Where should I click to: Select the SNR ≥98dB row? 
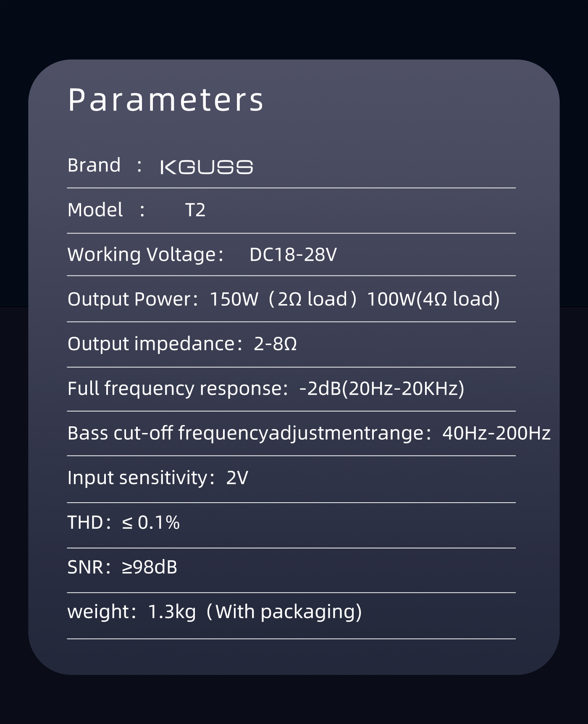pos(122,567)
